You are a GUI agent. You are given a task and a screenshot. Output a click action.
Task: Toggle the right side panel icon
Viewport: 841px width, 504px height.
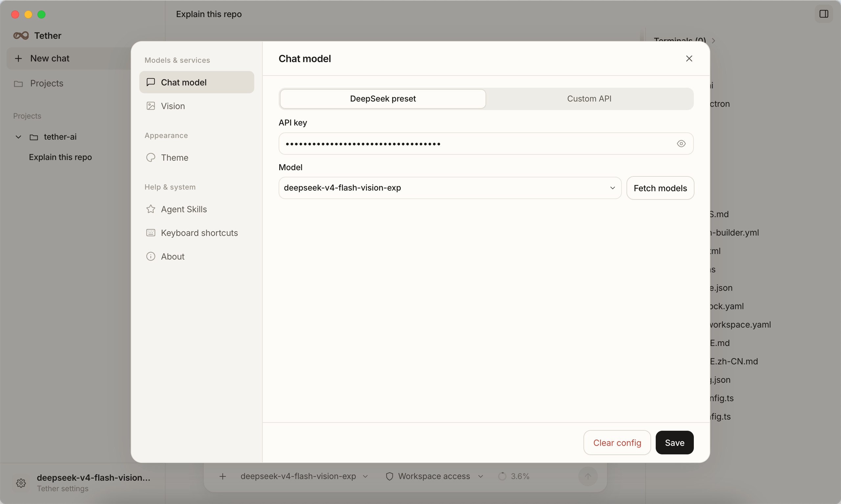pyautogui.click(x=824, y=14)
